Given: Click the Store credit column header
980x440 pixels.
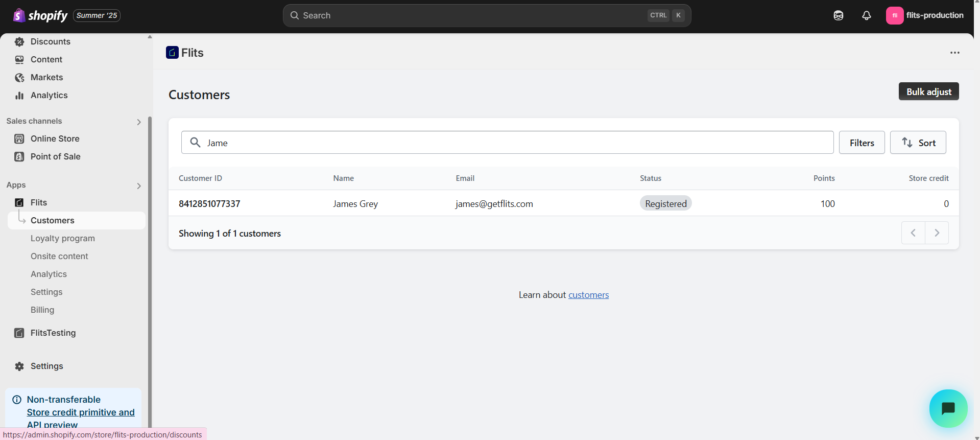Looking at the screenshot, I should (x=929, y=178).
